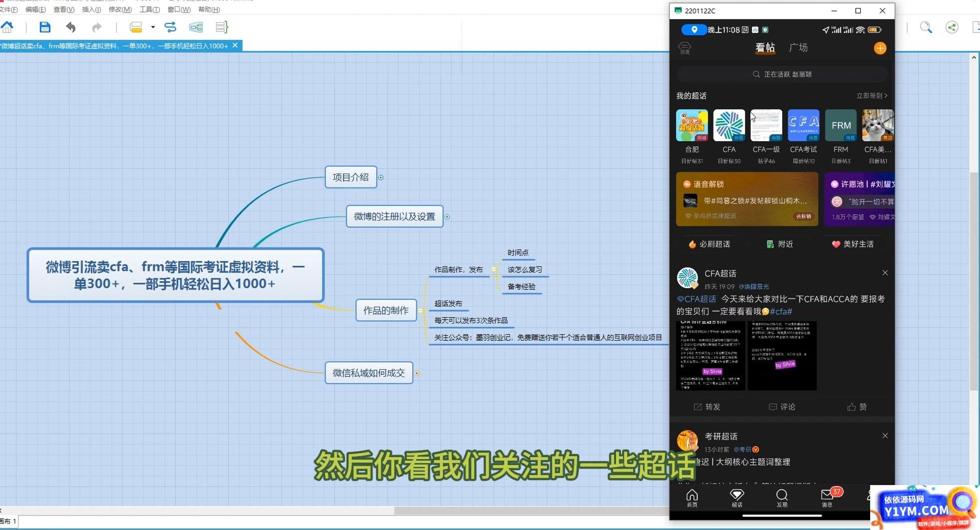Open the 编辑 menu
This screenshot has width=980, height=530.
pos(35,9)
